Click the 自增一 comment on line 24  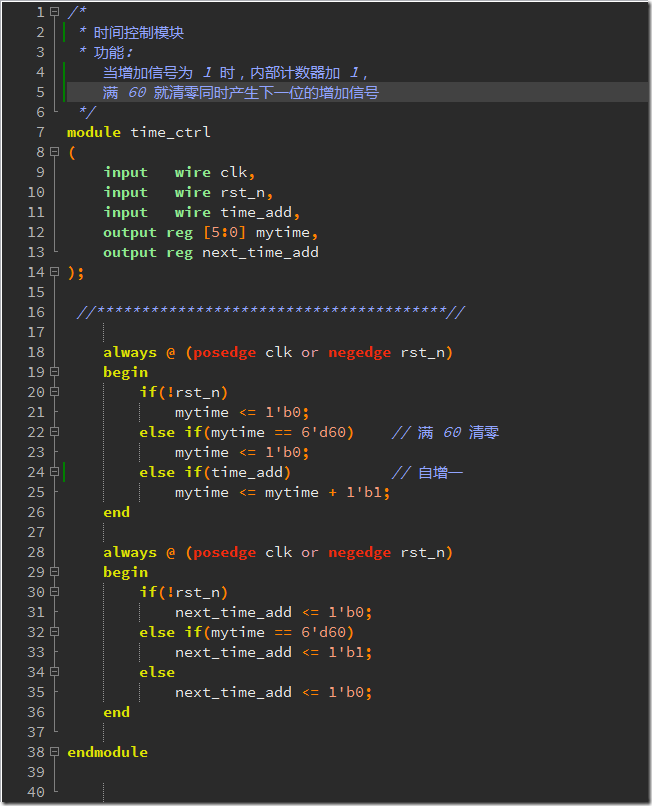tap(427, 472)
